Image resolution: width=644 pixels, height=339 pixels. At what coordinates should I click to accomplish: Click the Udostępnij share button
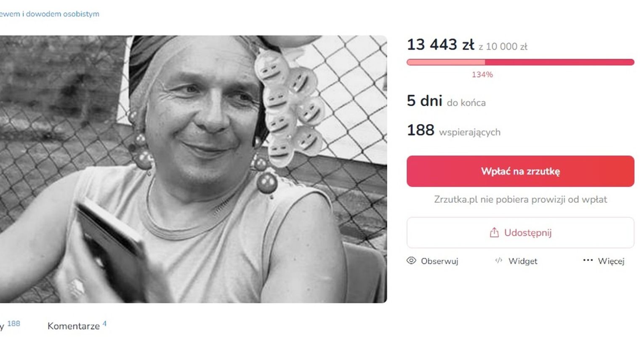520,232
